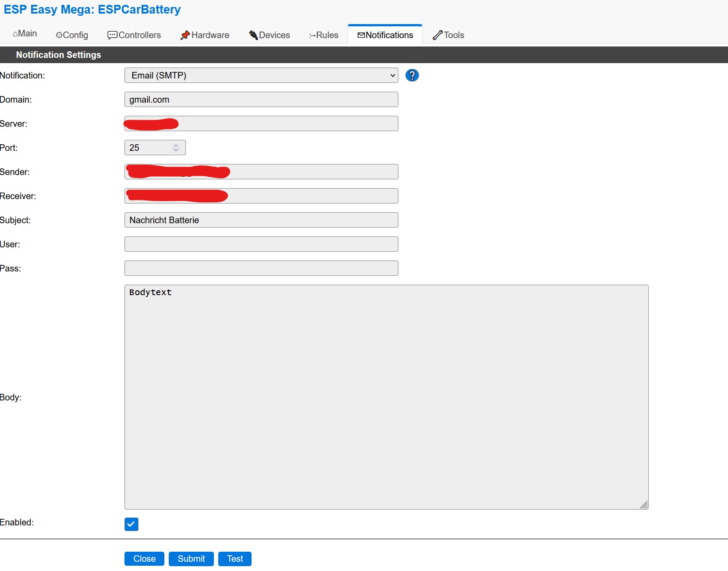Increase the Port value with up arrow
This screenshot has width=728, height=571.
click(x=176, y=145)
